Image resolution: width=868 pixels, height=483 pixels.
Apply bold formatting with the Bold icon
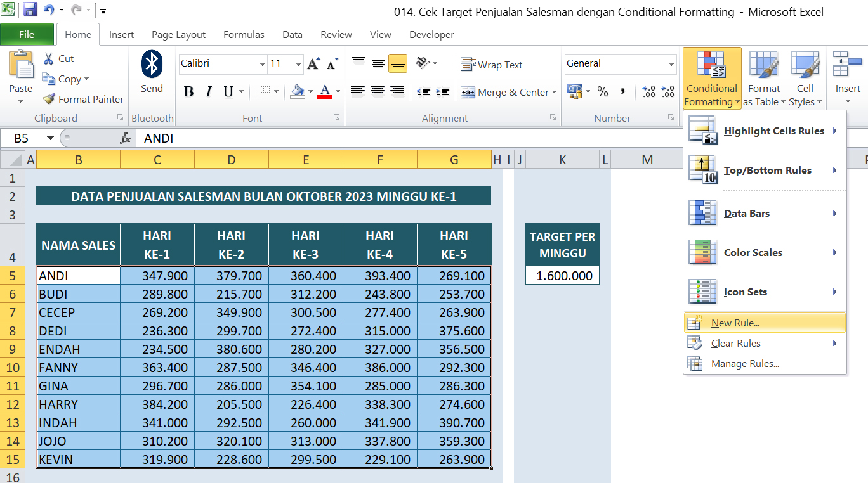[188, 91]
